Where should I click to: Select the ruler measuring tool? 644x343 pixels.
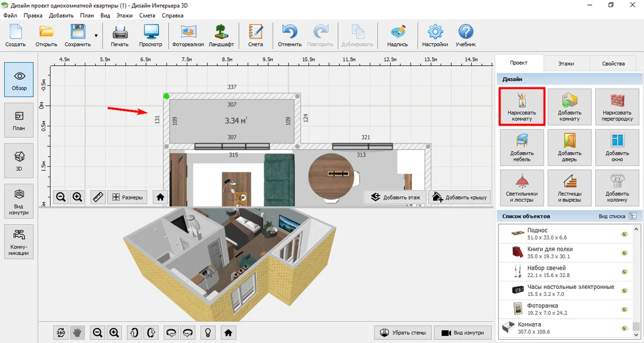pos(98,197)
